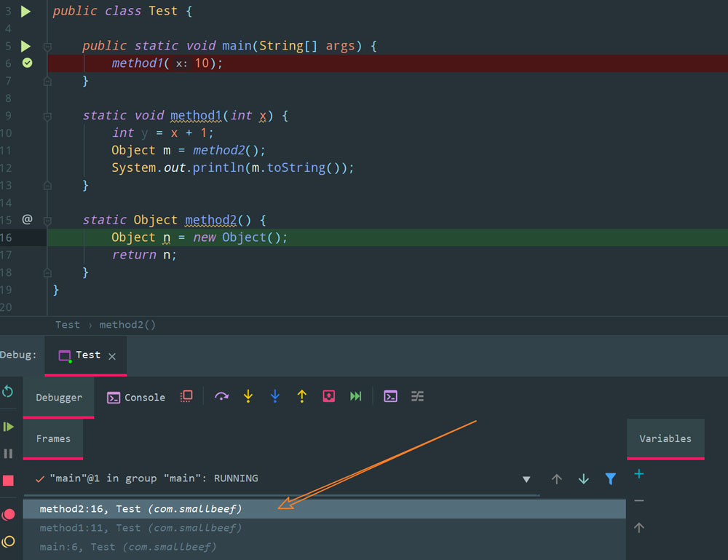Open the thread selector dropdown arrow

pos(526,479)
